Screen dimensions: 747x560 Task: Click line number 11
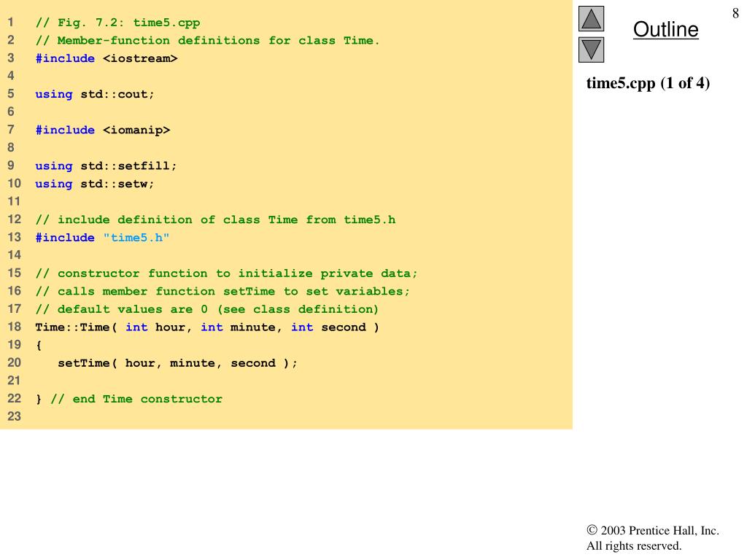[15, 201]
